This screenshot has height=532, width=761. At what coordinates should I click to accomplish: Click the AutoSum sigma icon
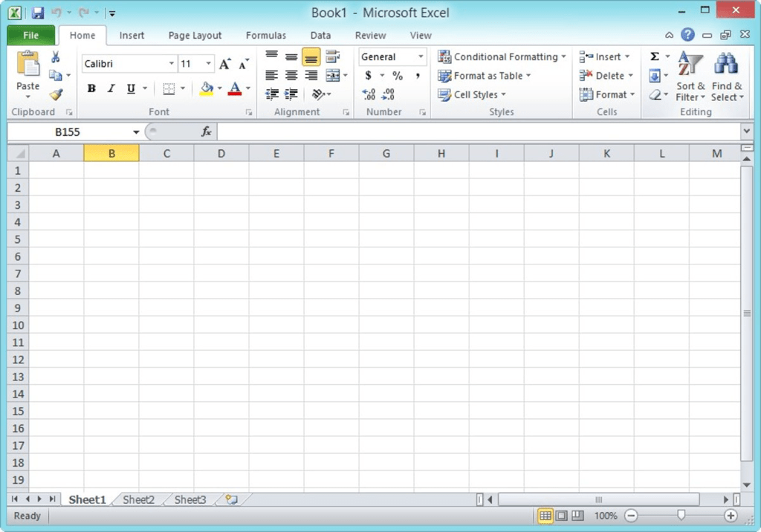click(655, 56)
